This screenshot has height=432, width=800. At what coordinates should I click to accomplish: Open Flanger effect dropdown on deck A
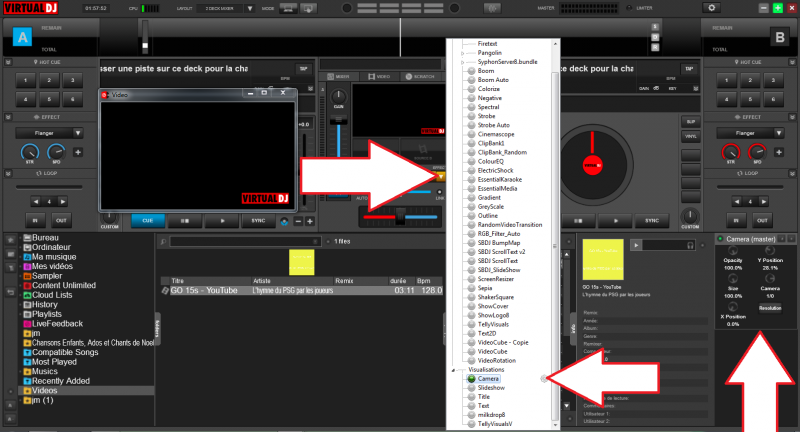click(78, 133)
